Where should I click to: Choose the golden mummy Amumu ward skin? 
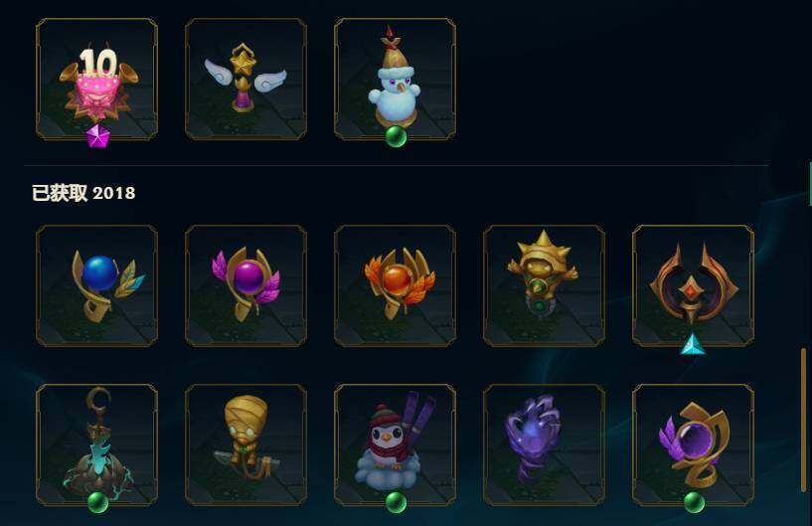point(245,444)
